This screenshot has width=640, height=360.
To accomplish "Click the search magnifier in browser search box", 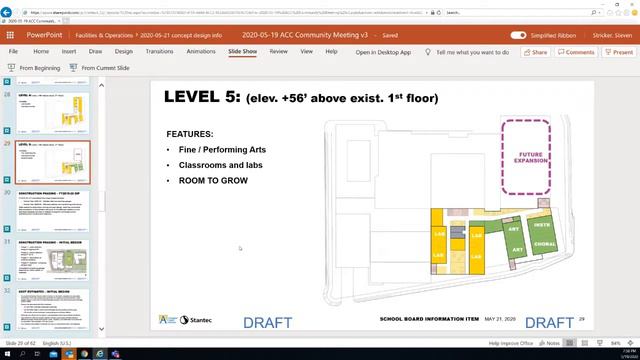I will (593, 13).
